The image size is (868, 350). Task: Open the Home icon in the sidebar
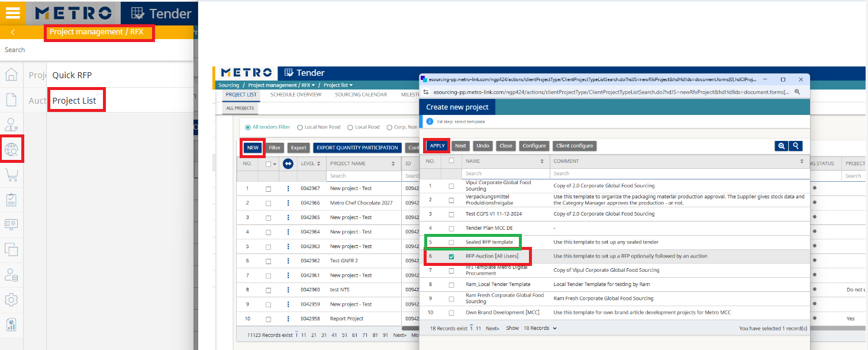pyautogui.click(x=11, y=75)
